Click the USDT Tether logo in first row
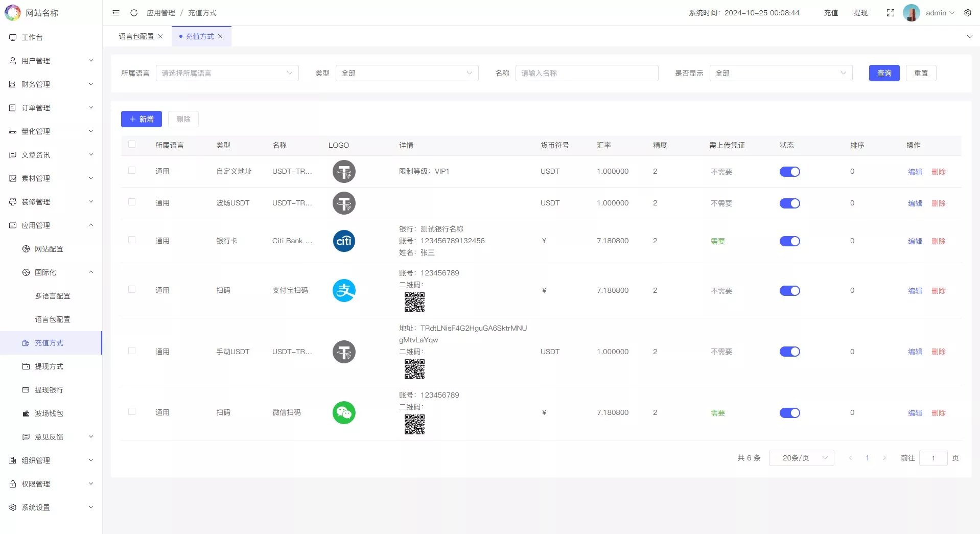980x534 pixels. [x=344, y=171]
